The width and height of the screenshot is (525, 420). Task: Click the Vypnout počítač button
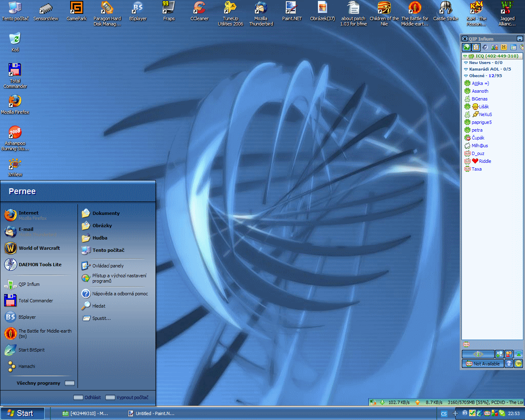tap(128, 397)
